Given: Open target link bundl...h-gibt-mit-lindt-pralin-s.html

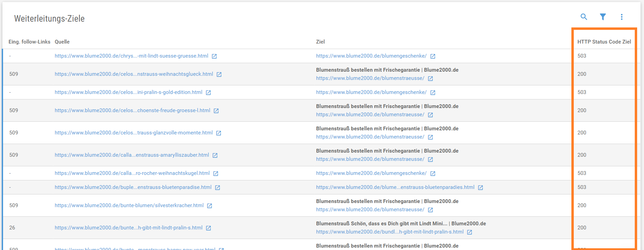Looking at the screenshot, I should pyautogui.click(x=390, y=232).
